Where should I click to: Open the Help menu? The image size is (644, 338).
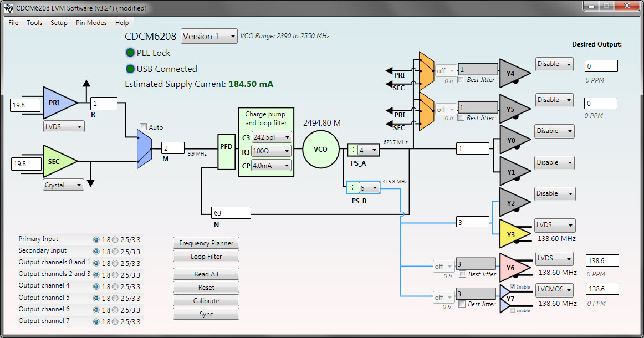[x=122, y=23]
